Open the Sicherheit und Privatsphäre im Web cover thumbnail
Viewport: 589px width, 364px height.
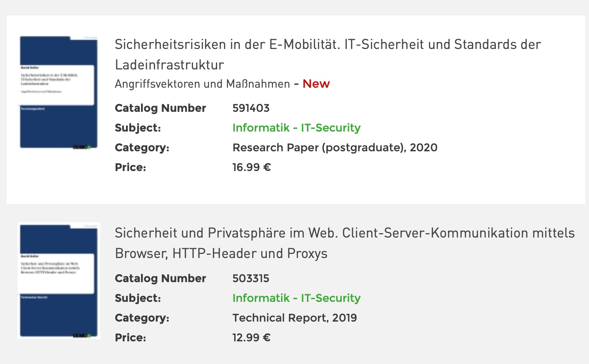click(x=59, y=281)
